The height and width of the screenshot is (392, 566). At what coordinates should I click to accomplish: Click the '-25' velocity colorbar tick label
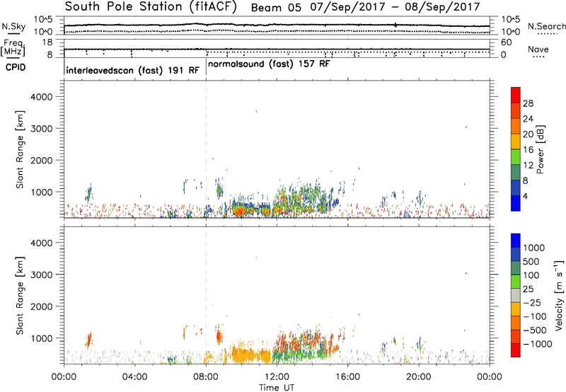pos(532,303)
